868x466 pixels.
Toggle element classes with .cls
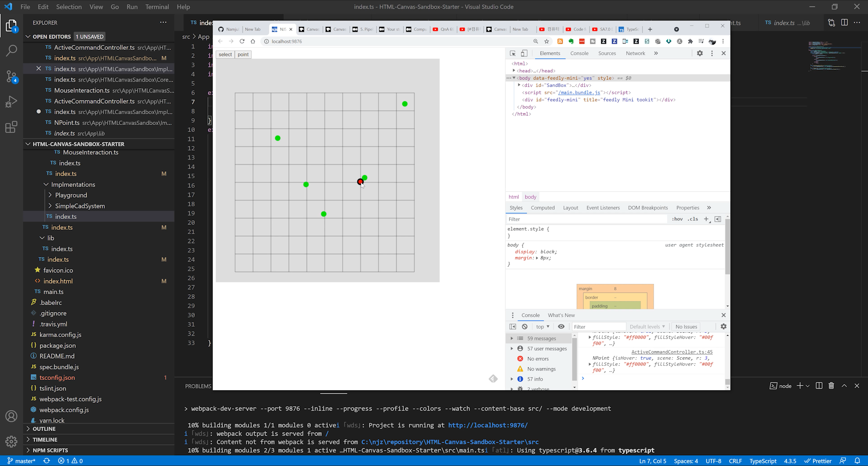[x=693, y=219]
